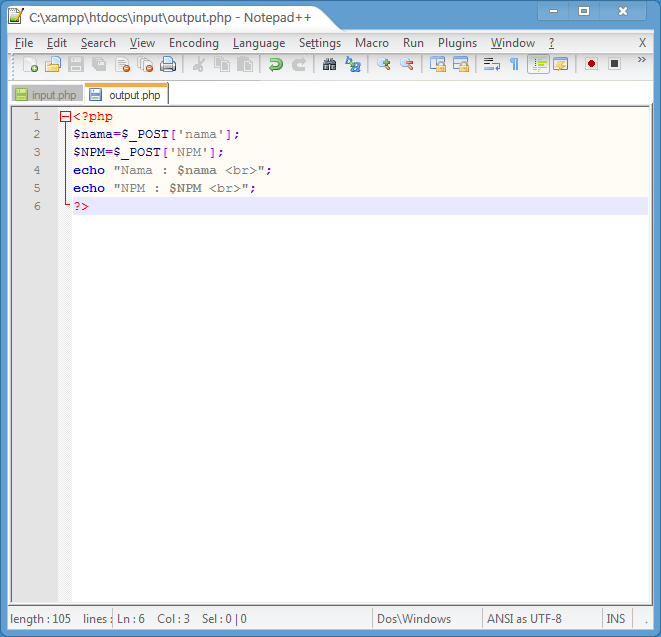Click Dos\Windows EOL format in status bar

[414, 619]
